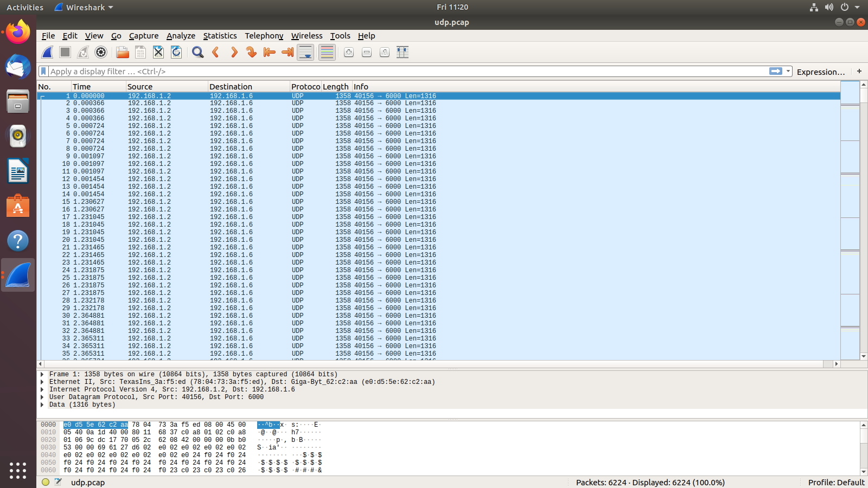Open the find packet search tool
The height and width of the screenshot is (488, 868).
197,52
